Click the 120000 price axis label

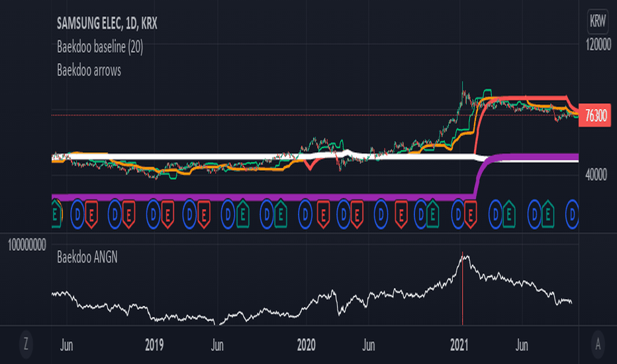598,44
